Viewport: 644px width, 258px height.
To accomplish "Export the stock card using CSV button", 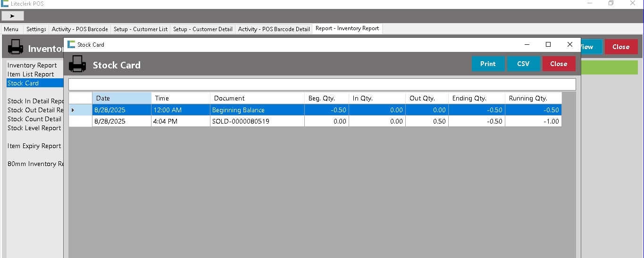I will click(523, 64).
